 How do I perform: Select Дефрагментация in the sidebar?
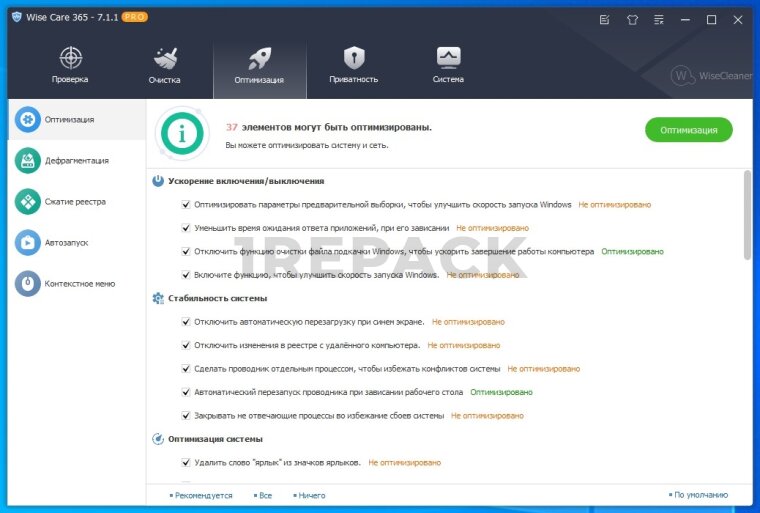[x=75, y=160]
